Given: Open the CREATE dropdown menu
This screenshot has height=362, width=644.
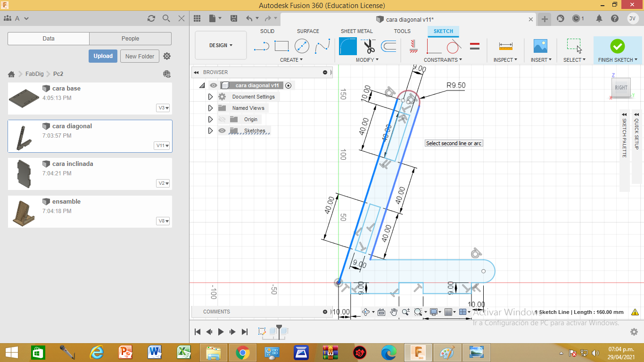Looking at the screenshot, I should pyautogui.click(x=291, y=60).
